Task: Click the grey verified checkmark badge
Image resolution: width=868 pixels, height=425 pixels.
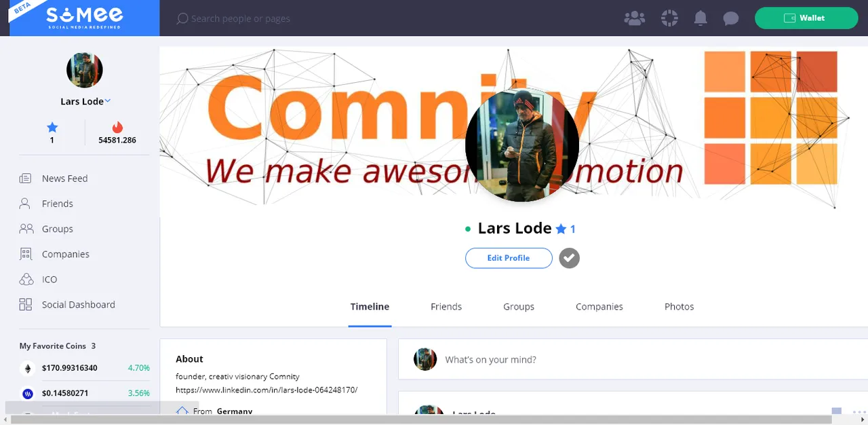Action: click(570, 258)
